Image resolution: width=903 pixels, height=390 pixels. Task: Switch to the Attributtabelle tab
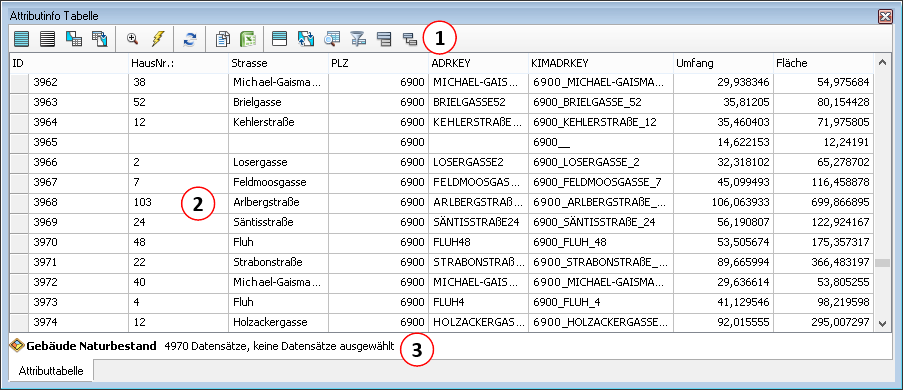[52, 371]
